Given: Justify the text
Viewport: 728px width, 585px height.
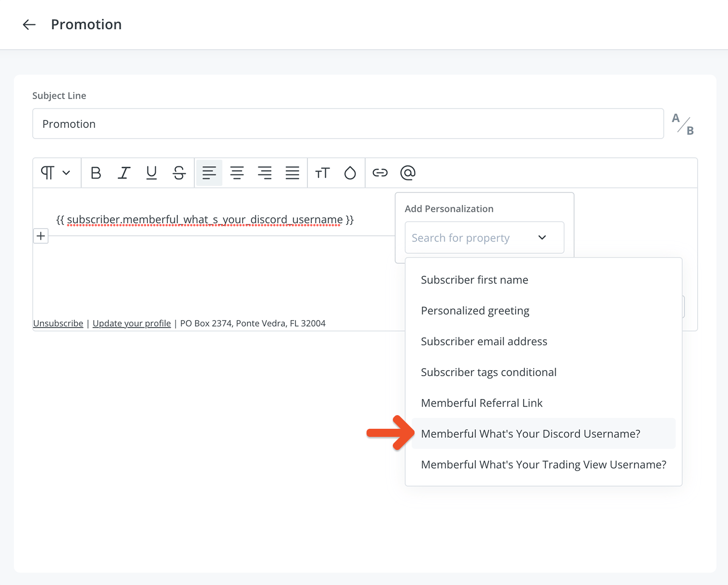Looking at the screenshot, I should click(292, 173).
